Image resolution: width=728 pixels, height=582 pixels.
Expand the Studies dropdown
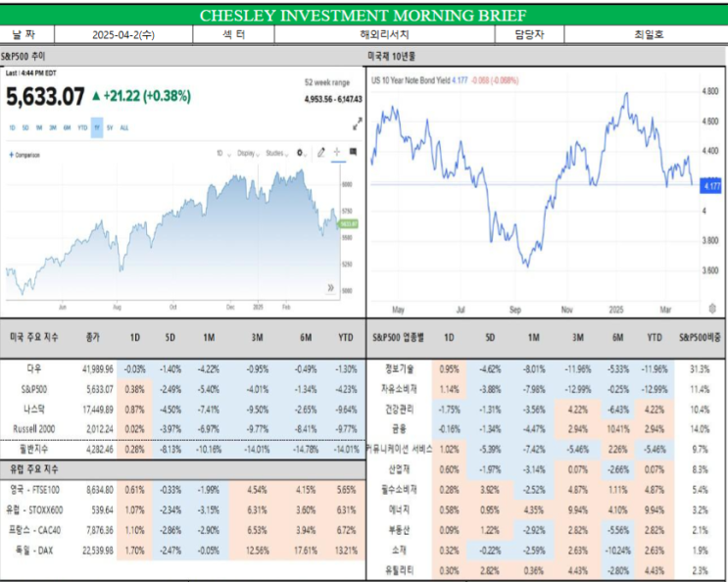pos(277,153)
